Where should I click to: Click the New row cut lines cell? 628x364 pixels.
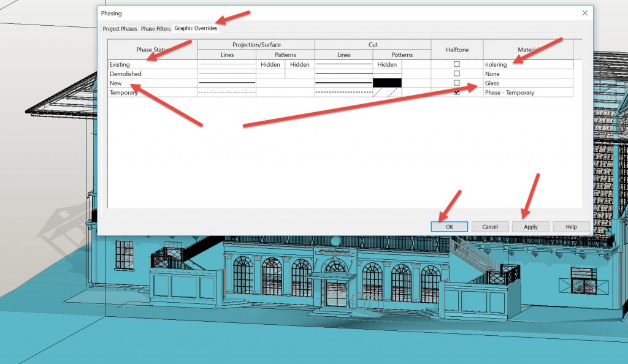coord(343,83)
